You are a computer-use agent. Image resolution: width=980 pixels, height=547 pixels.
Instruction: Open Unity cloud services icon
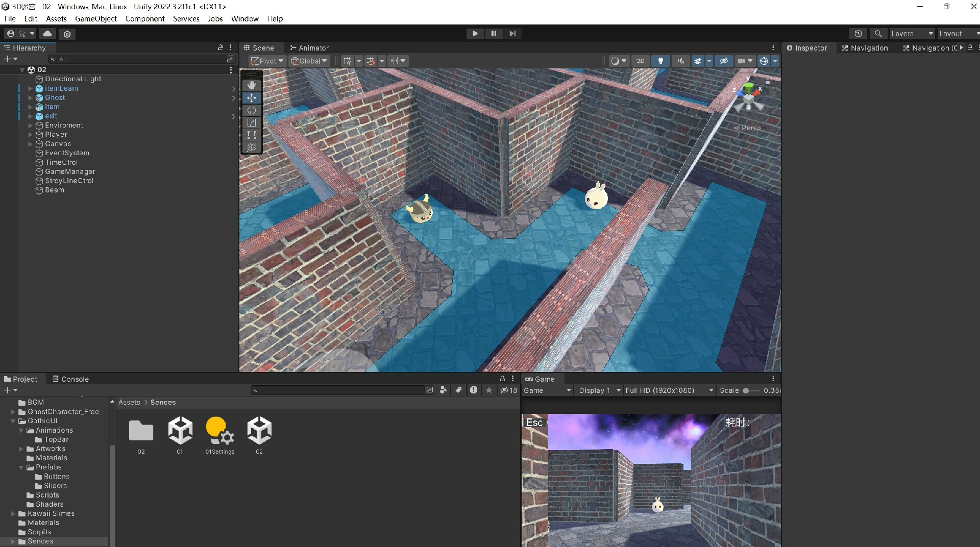tap(47, 34)
